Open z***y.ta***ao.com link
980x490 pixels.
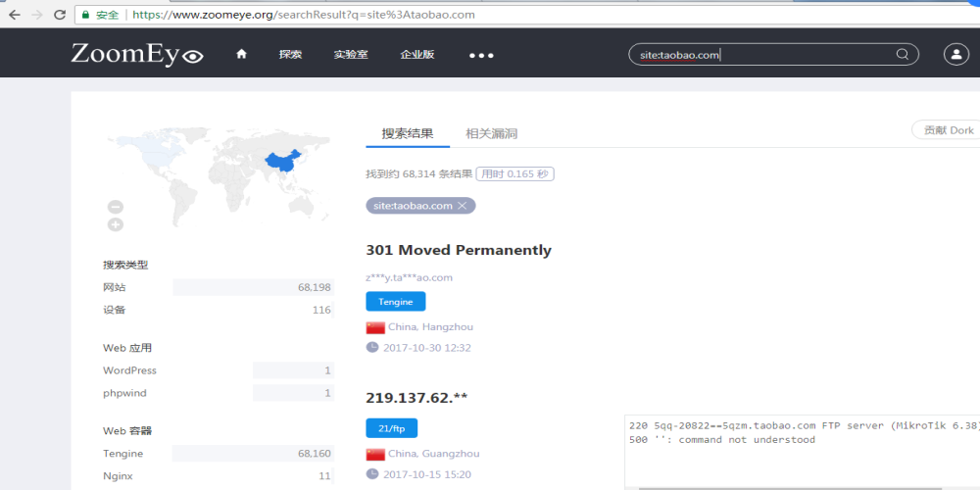tap(410, 277)
